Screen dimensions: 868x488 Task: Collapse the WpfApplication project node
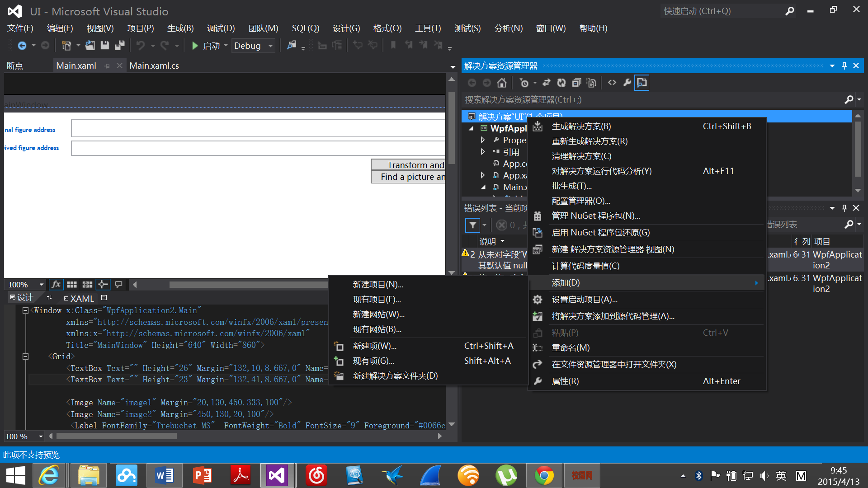pos(471,128)
